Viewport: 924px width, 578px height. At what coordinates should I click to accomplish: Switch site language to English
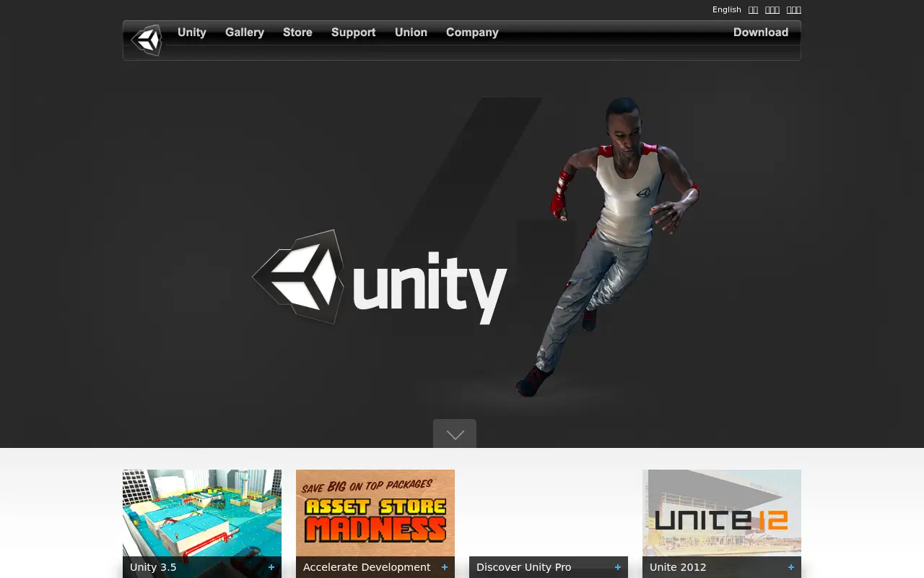[727, 9]
